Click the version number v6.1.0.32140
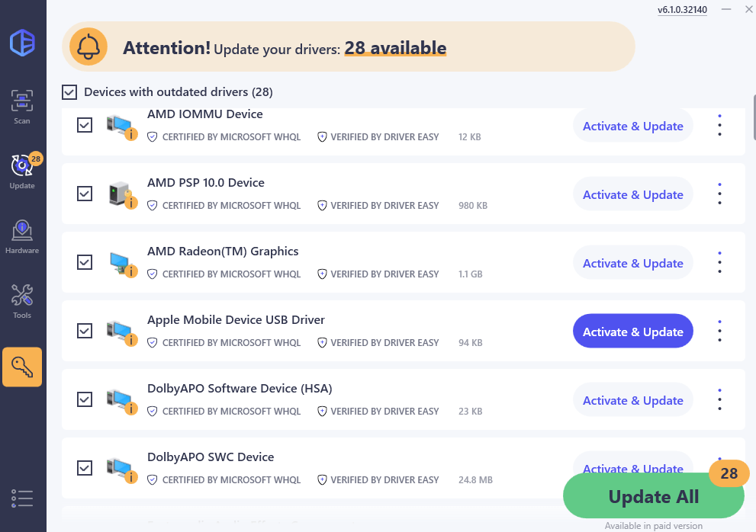Screen dimensions: 756x532 point(682,10)
